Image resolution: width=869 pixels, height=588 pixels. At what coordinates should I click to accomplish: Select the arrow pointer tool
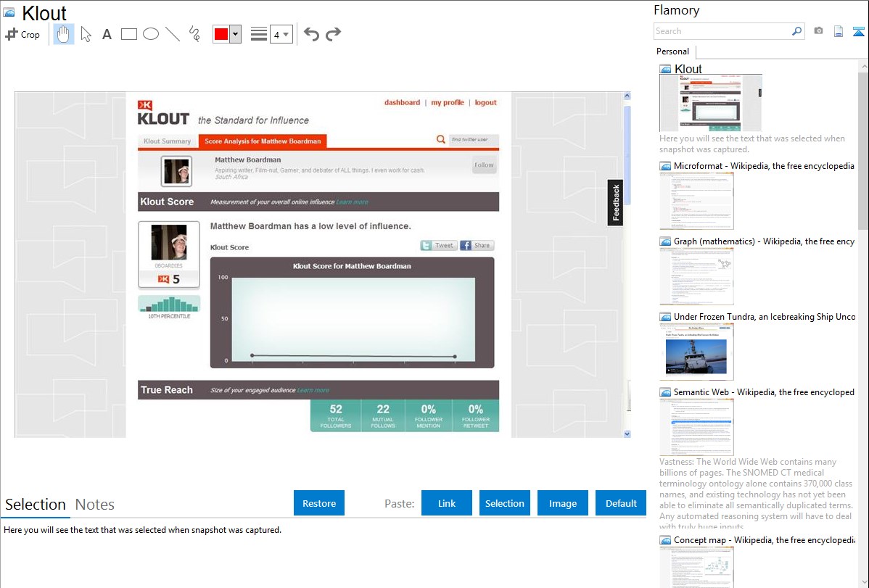tap(86, 34)
